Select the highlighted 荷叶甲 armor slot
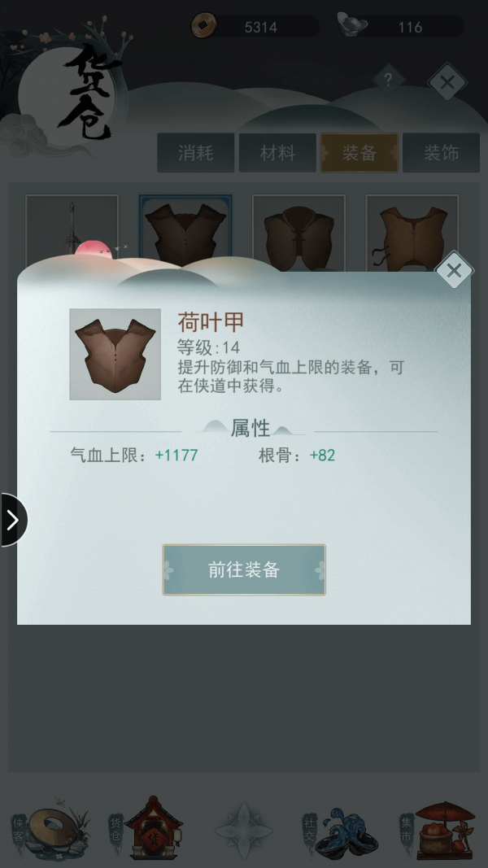This screenshot has width=488, height=868. coord(185,229)
